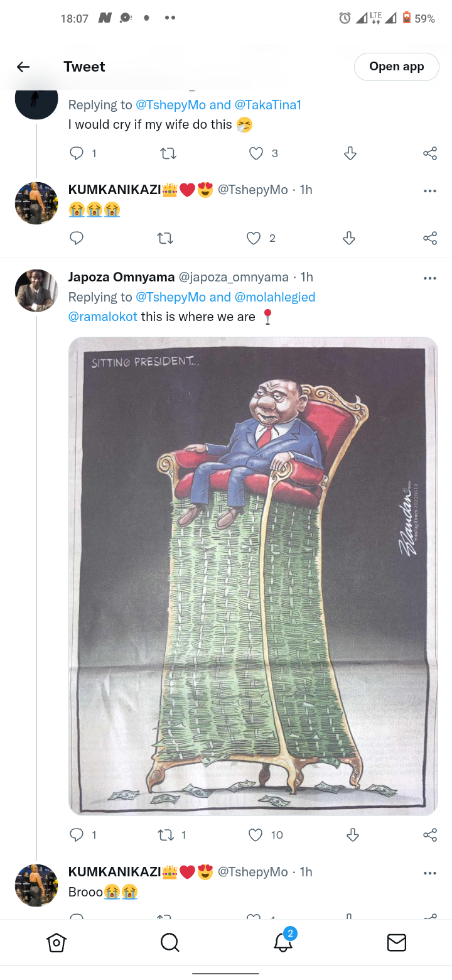
Task: Like the "I would cry" reply tweet
Action: (x=256, y=153)
